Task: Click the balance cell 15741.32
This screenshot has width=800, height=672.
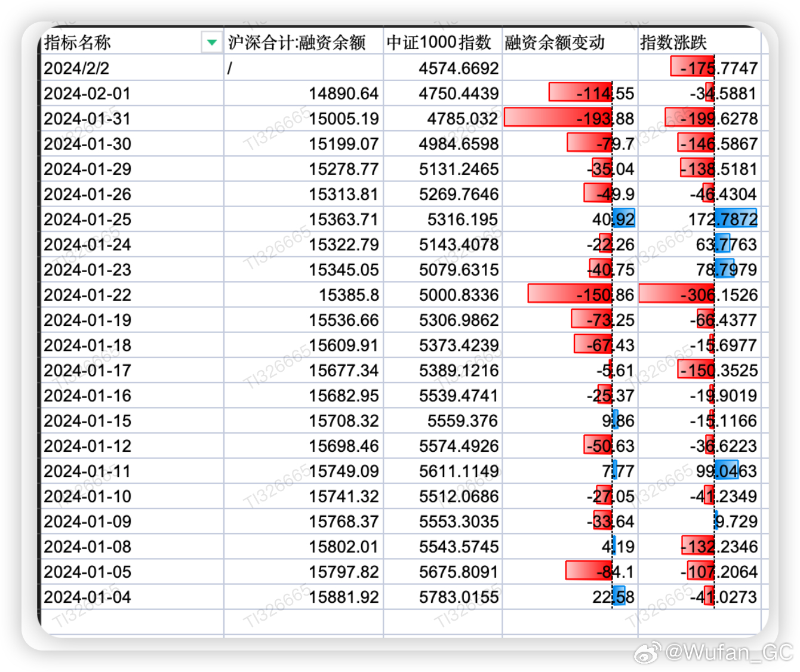Action: point(303,496)
